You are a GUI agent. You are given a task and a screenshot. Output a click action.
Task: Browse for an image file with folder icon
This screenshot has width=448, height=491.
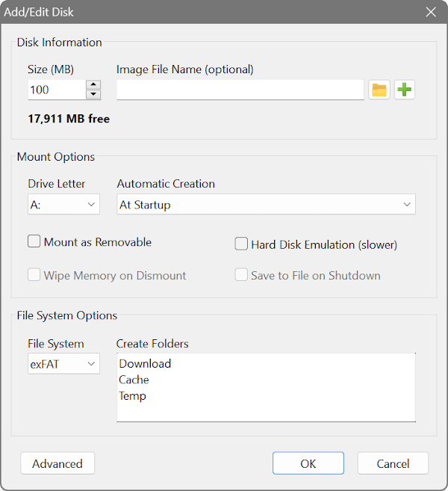[x=379, y=90]
